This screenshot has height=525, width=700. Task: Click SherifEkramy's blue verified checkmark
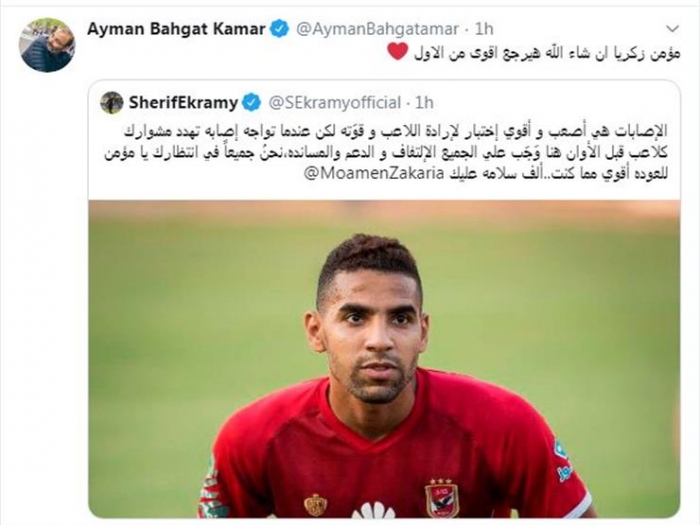[251, 103]
